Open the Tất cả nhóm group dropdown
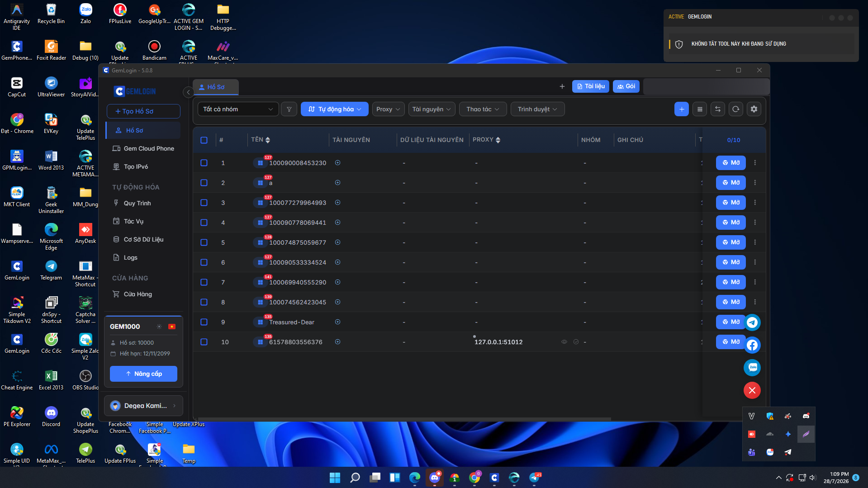Image resolution: width=868 pixels, height=488 pixels. 238,109
